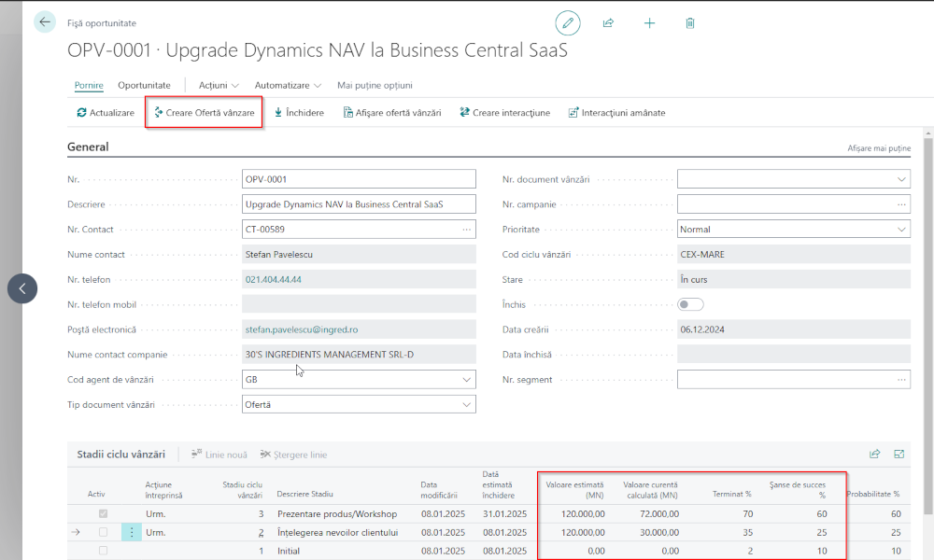The image size is (934, 560).
Task: Click company name 30'S INGREDIENTS MANAGEMENT SRL-D
Action: [359, 354]
